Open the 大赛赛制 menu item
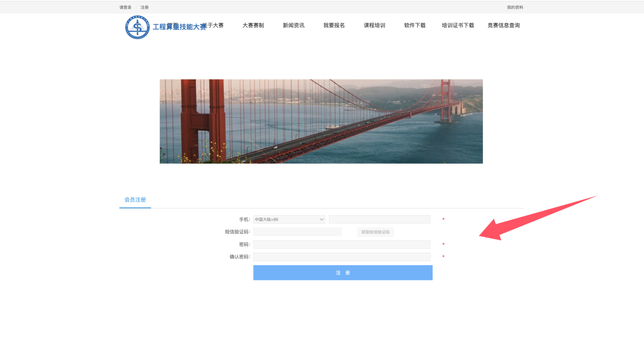 [x=253, y=26]
